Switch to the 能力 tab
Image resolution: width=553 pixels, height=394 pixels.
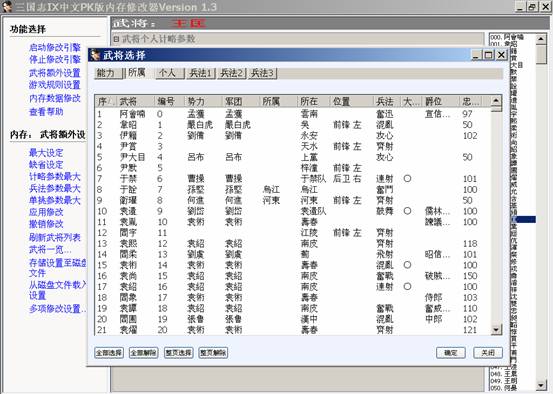(x=108, y=73)
